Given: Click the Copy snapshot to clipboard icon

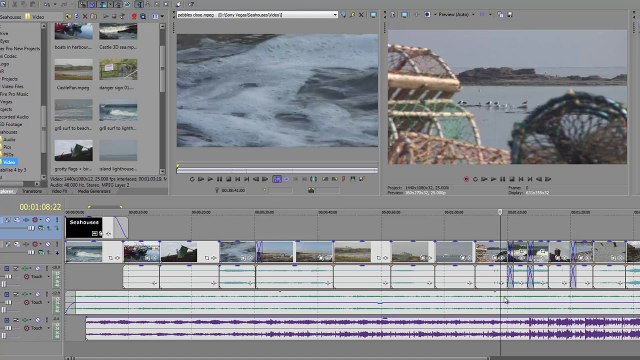Looking at the screenshot, I should (x=500, y=15).
